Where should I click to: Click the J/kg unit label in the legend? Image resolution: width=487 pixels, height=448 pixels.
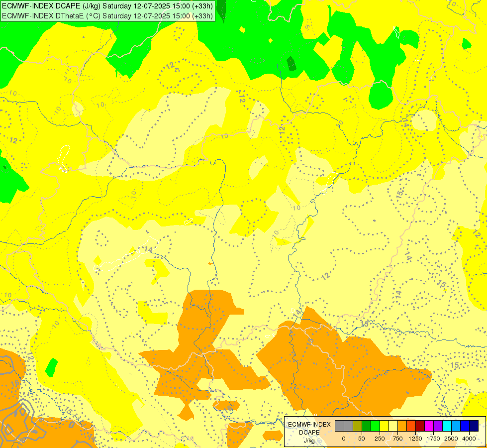[309, 441]
